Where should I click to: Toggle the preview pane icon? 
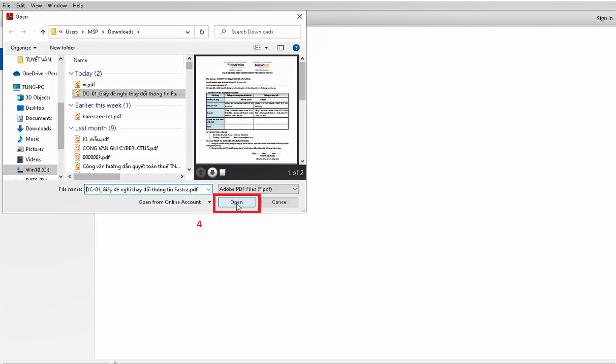pyautogui.click(x=281, y=48)
